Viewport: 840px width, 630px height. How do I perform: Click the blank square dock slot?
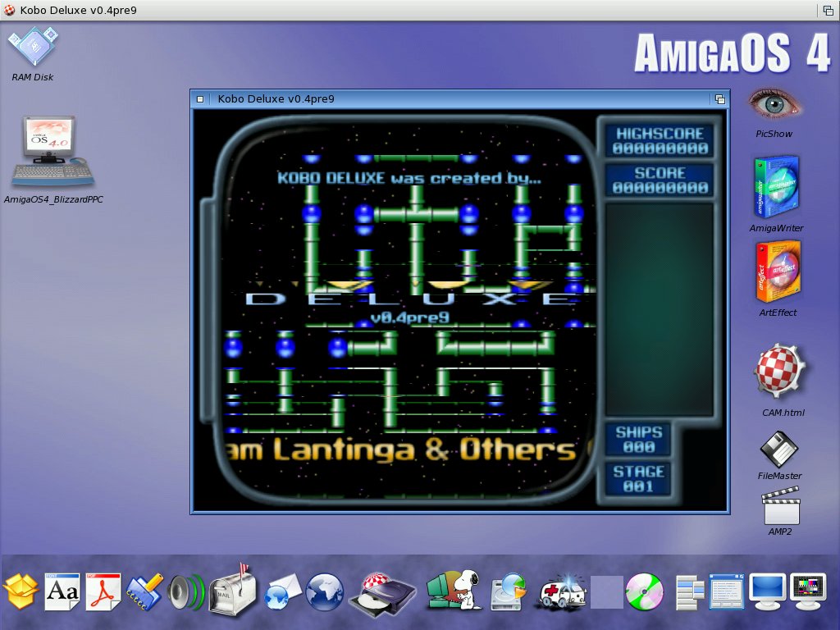(x=606, y=592)
